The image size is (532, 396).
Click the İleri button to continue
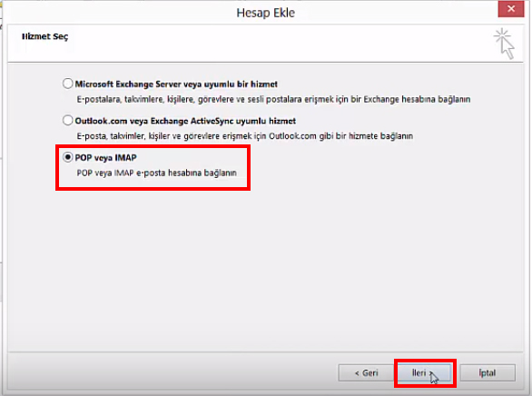[424, 372]
